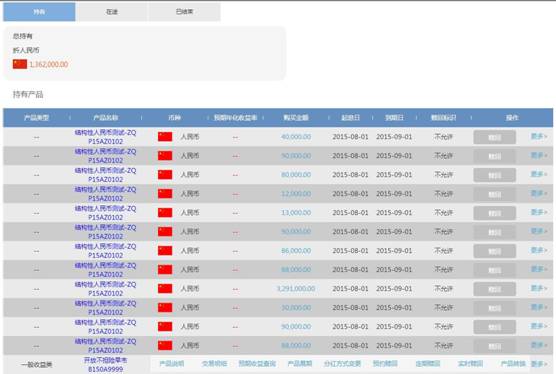Open 交易明细 link in the bottom row

(214, 364)
